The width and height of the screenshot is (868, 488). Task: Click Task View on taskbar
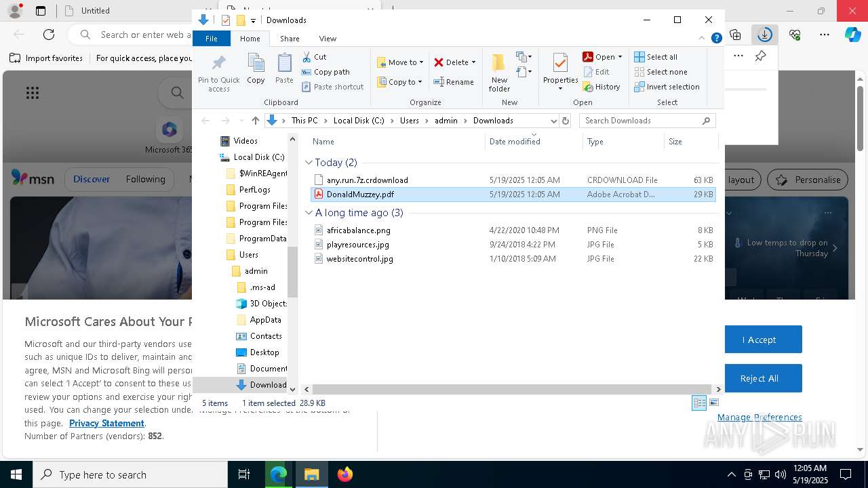click(244, 474)
